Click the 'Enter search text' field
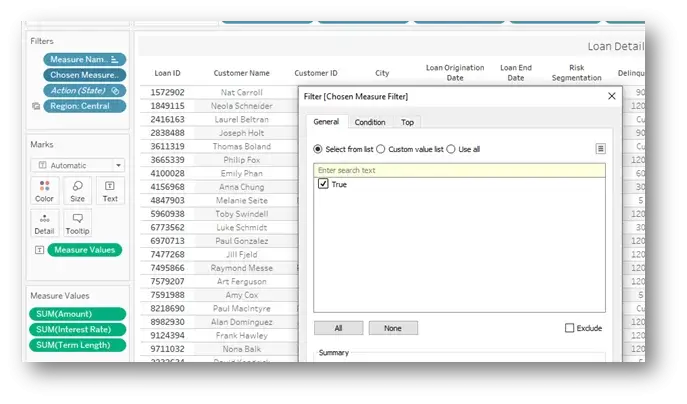 459,170
